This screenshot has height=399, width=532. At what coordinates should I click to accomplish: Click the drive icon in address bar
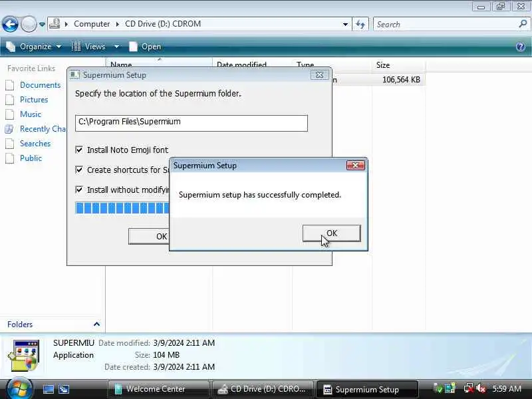tap(55, 24)
